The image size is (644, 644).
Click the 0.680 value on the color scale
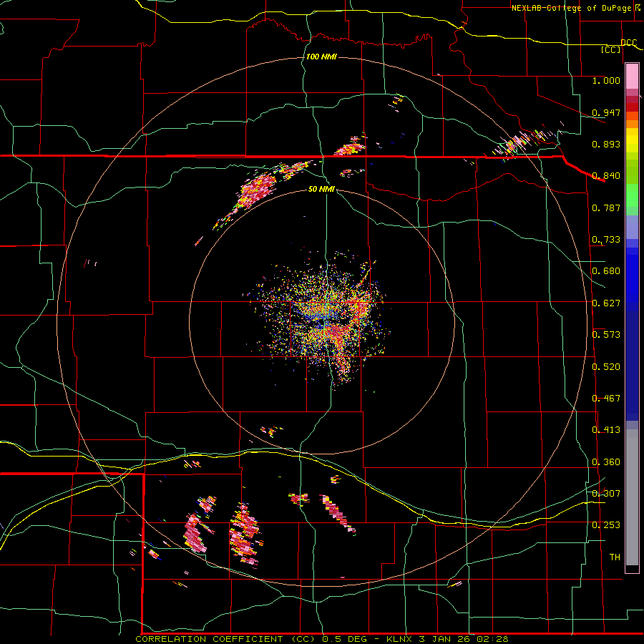[x=606, y=271]
